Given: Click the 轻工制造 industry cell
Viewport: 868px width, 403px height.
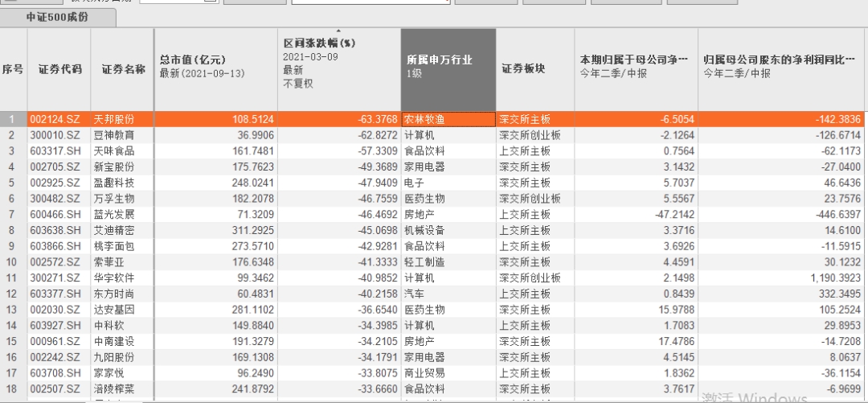Looking at the screenshot, I should [448, 261].
